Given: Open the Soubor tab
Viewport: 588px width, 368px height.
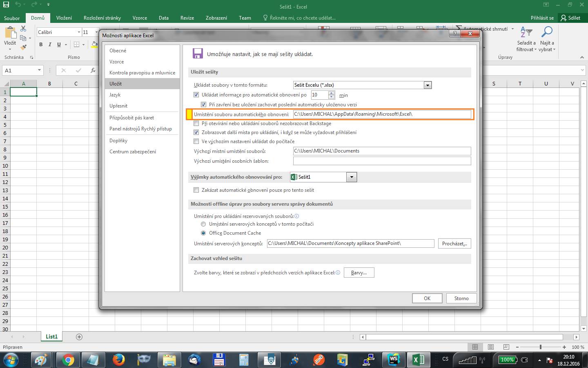Looking at the screenshot, I should click(x=12, y=18).
